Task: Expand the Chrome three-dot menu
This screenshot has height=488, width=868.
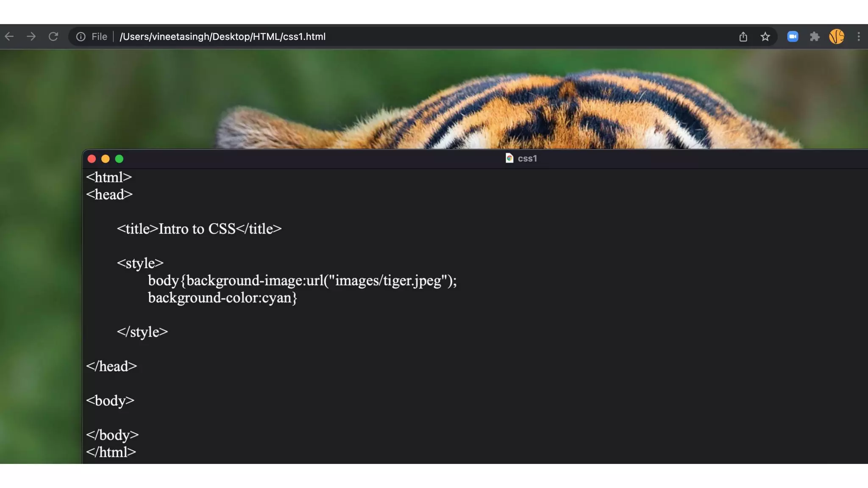Action: point(859,37)
